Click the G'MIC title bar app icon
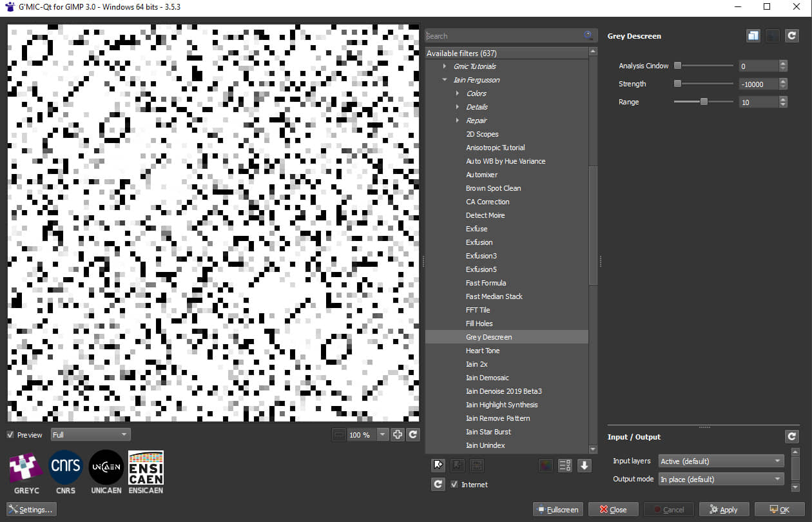 click(x=9, y=6)
